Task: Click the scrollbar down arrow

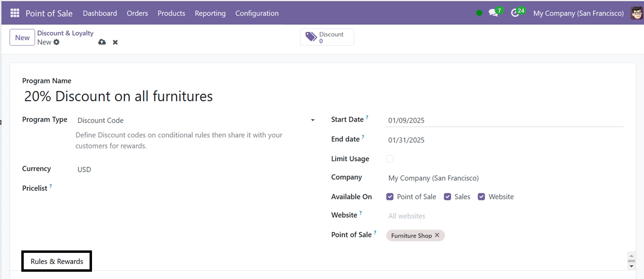Action: (x=631, y=266)
